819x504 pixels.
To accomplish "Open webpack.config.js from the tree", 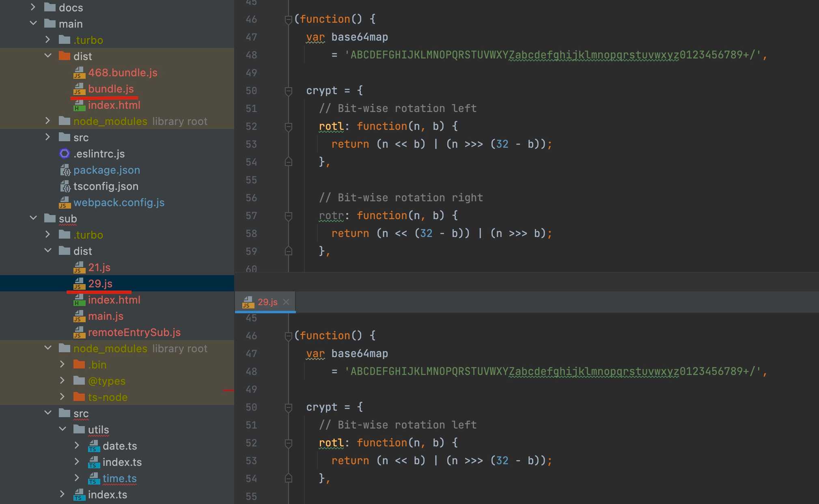I will (119, 202).
